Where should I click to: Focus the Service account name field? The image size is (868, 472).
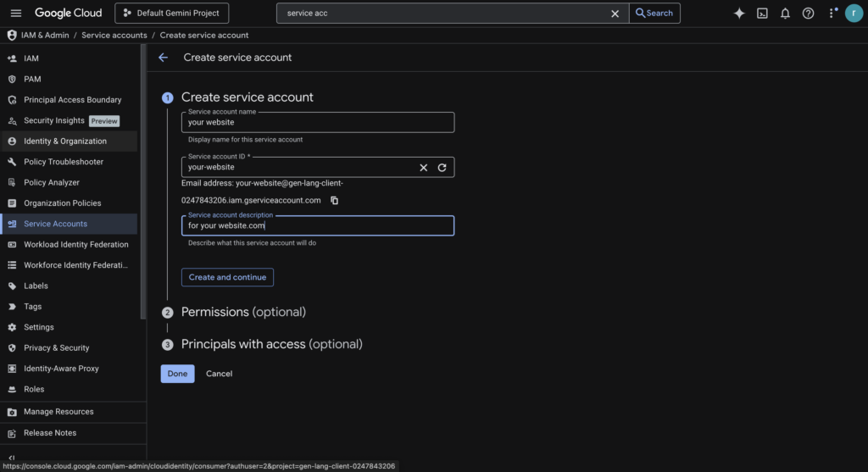318,123
